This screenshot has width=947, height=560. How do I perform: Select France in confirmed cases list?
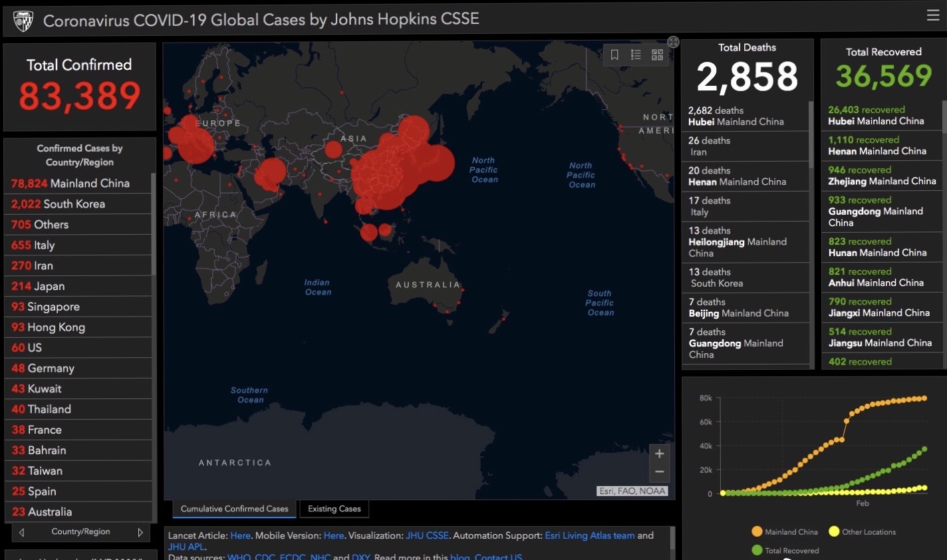tap(78, 430)
